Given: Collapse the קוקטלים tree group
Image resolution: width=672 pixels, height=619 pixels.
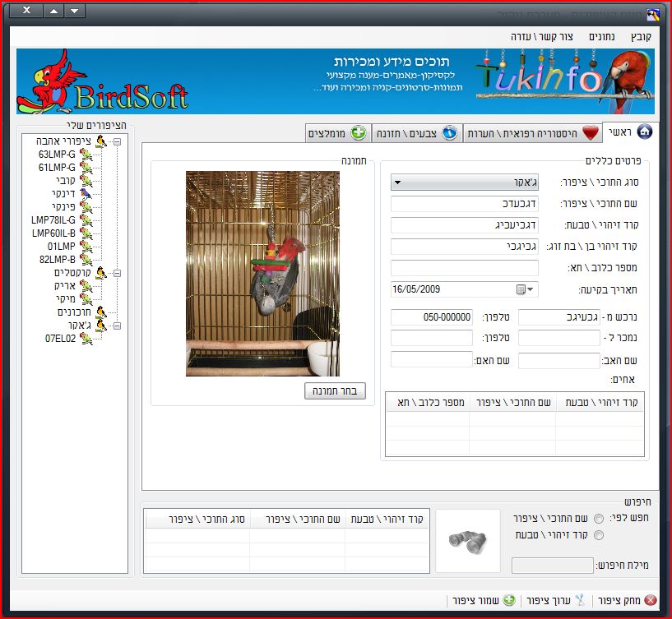Looking at the screenshot, I should (117, 273).
